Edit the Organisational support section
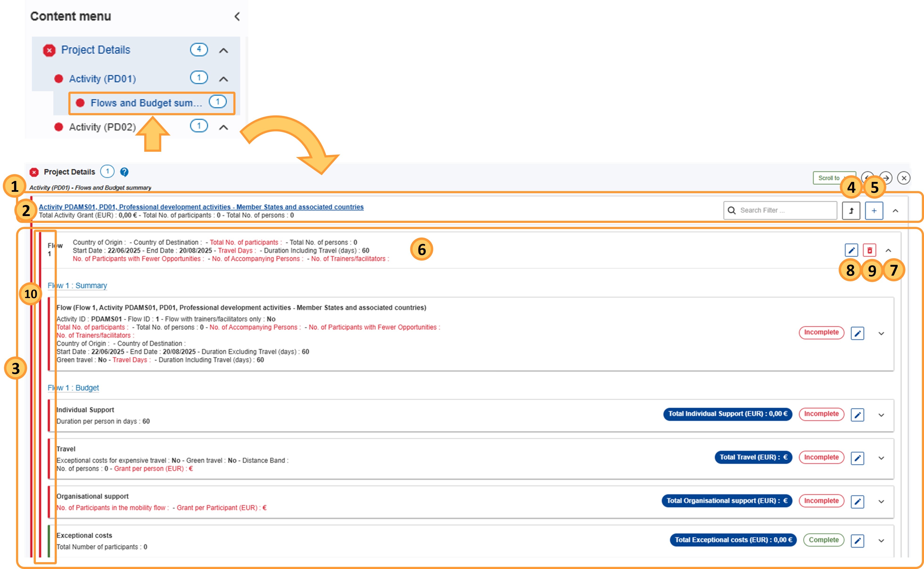924x569 pixels. 857,502
